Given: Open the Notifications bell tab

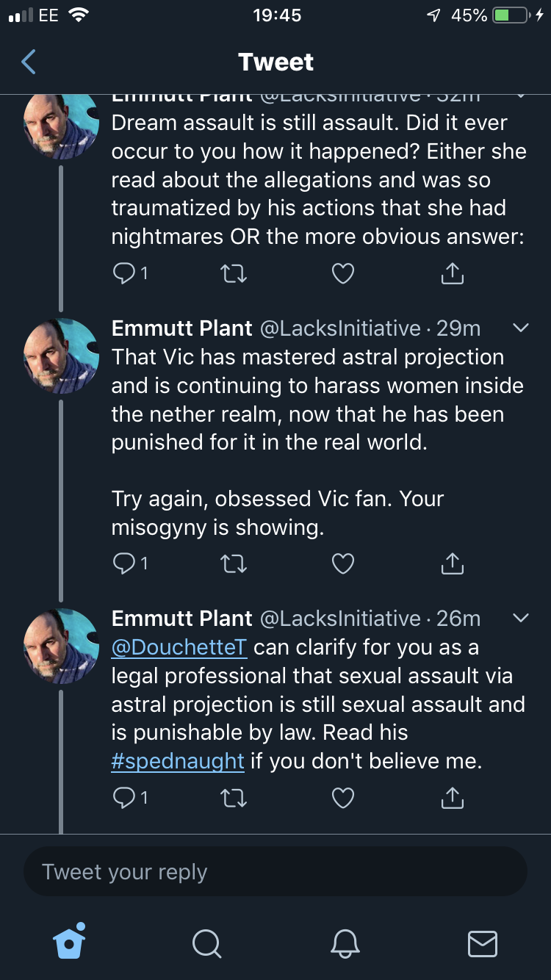Looking at the screenshot, I should (x=345, y=943).
